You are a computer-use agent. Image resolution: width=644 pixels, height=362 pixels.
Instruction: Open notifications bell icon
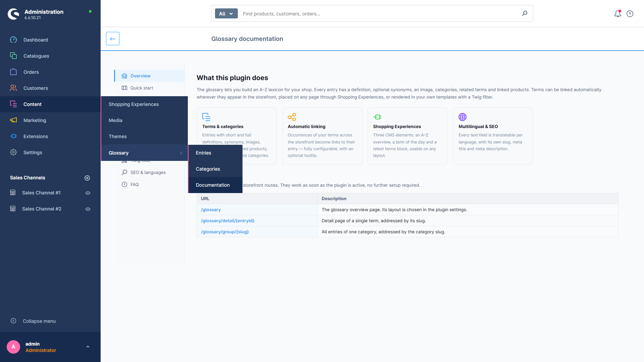point(618,14)
